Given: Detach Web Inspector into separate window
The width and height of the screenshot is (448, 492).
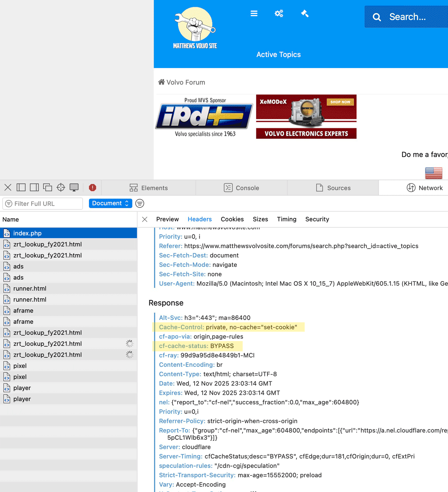Looking at the screenshot, I should point(47,188).
